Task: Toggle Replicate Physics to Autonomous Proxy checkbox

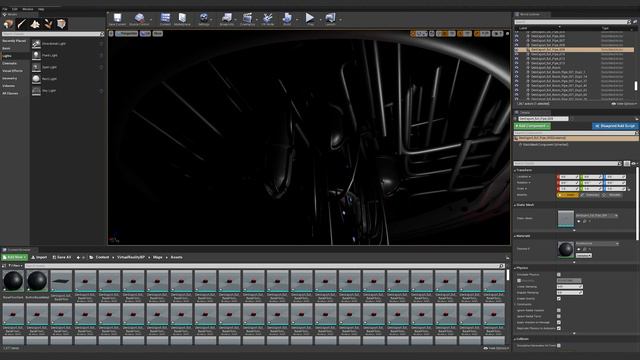Action: 559,328
